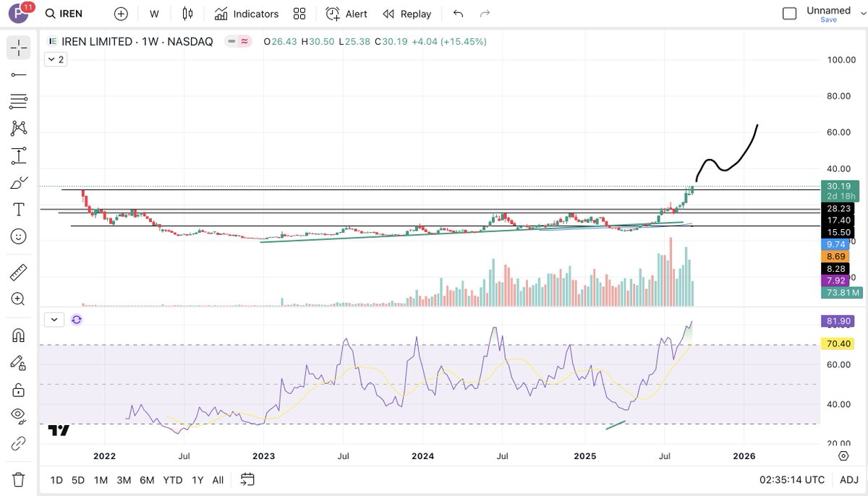Set range to 6M
Image resolution: width=868 pixels, height=496 pixels.
click(x=147, y=480)
